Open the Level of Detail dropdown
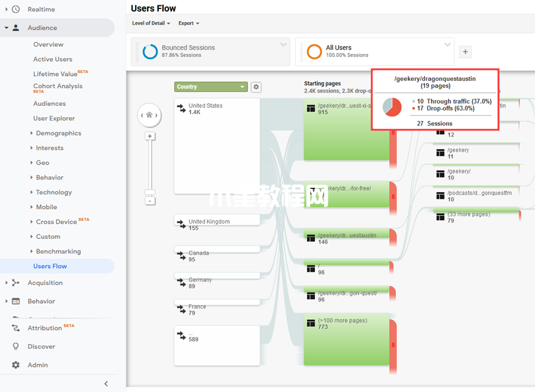The width and height of the screenshot is (535, 392). pyautogui.click(x=151, y=23)
